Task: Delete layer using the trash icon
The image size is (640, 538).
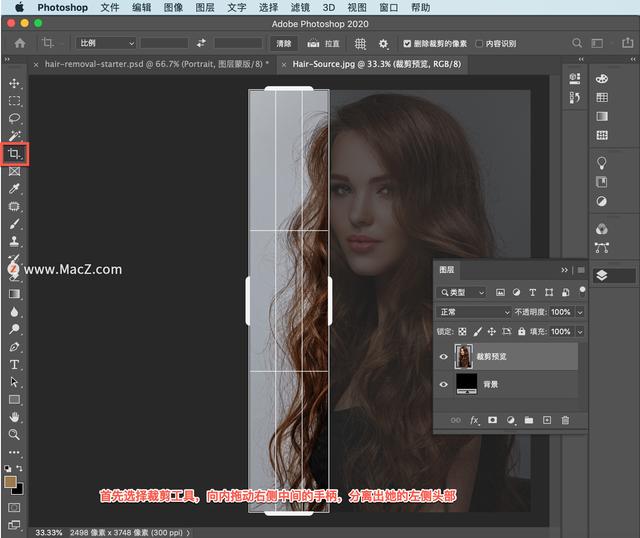Action: tap(565, 421)
